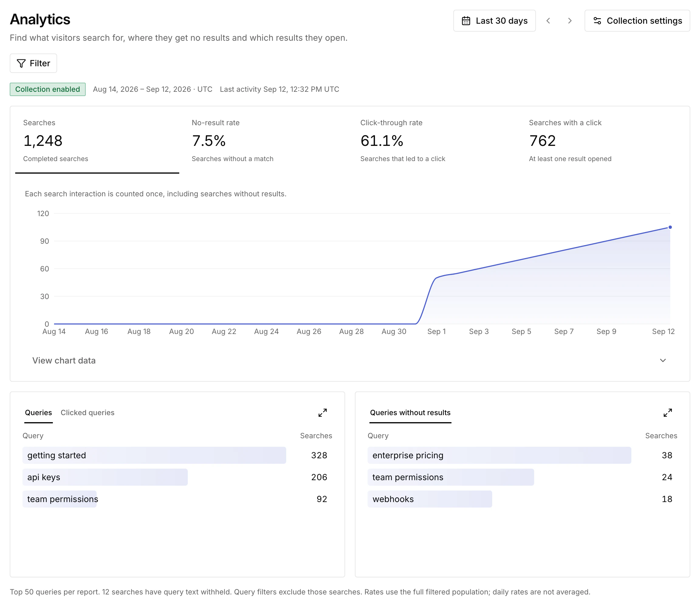Click the getting started query row
This screenshot has width=700, height=606.
pos(177,455)
